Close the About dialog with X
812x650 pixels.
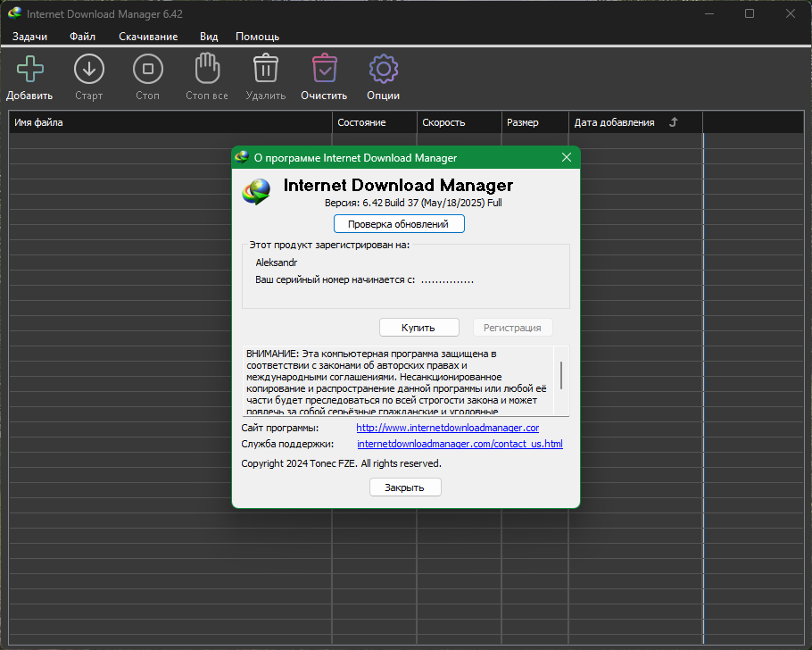point(567,157)
